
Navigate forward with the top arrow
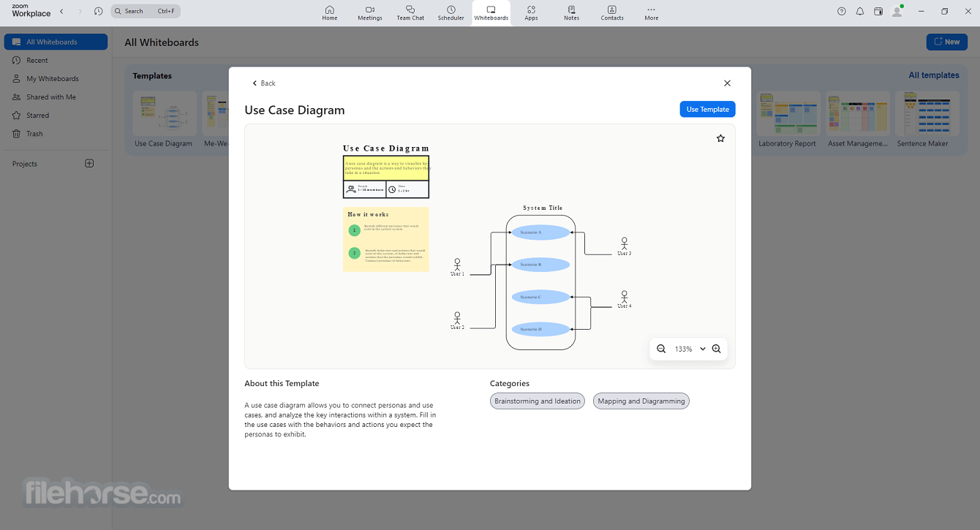click(x=80, y=11)
